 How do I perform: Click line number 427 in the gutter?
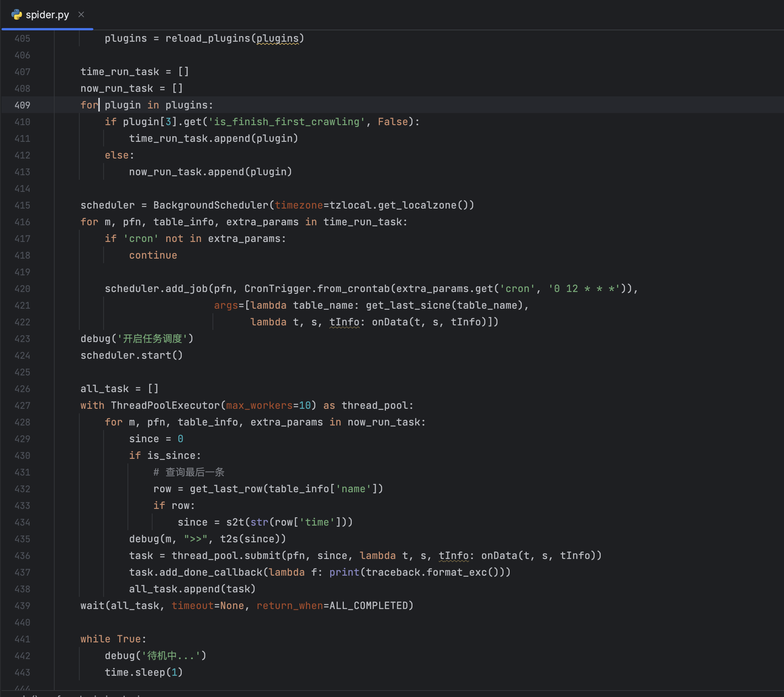click(22, 405)
